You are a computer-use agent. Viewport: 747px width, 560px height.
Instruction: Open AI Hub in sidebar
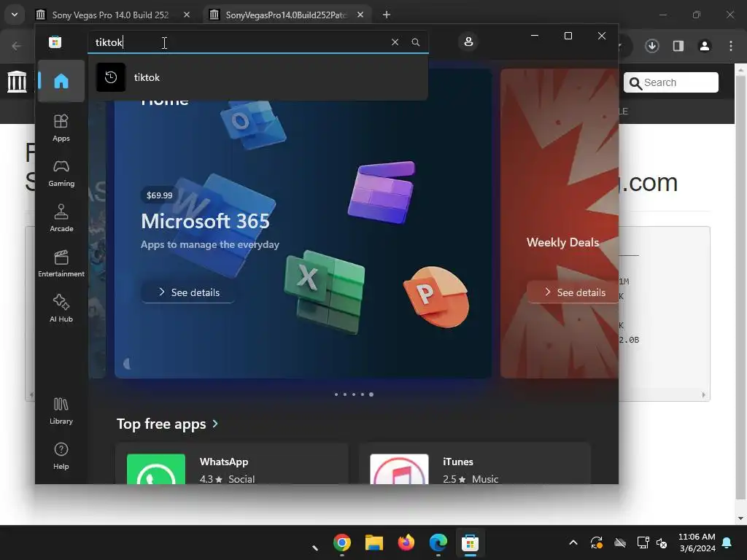(x=61, y=309)
